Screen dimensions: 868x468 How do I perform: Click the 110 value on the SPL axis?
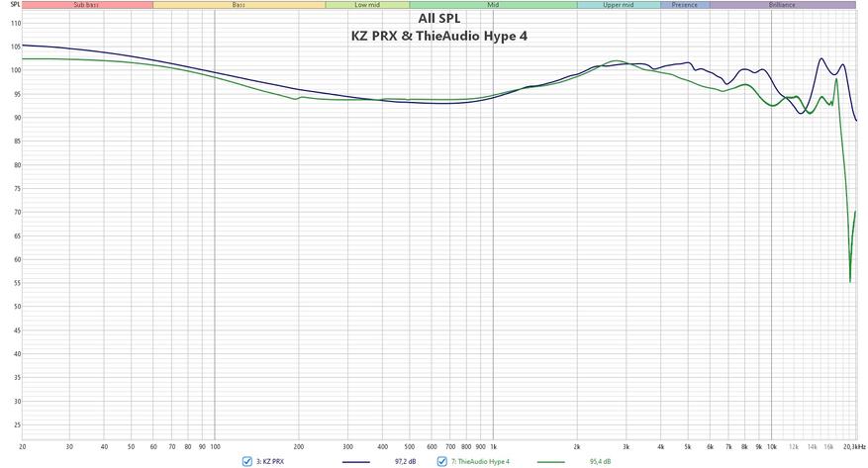point(16,23)
